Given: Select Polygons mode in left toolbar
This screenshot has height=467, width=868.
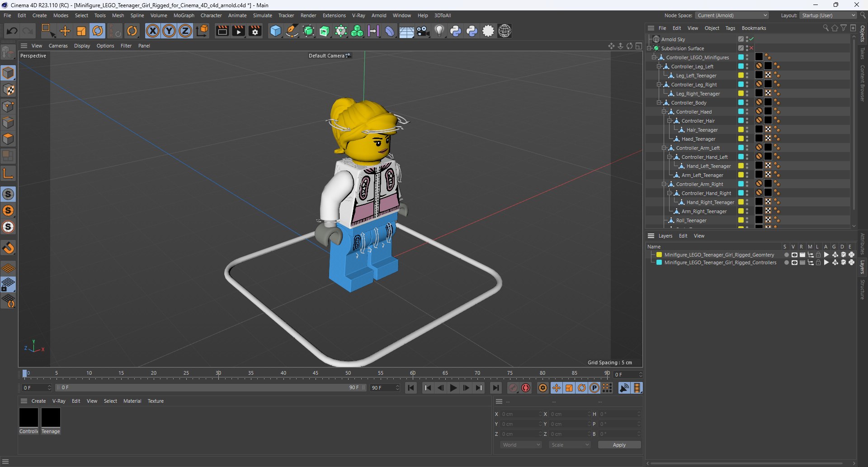Looking at the screenshot, I should [8, 139].
